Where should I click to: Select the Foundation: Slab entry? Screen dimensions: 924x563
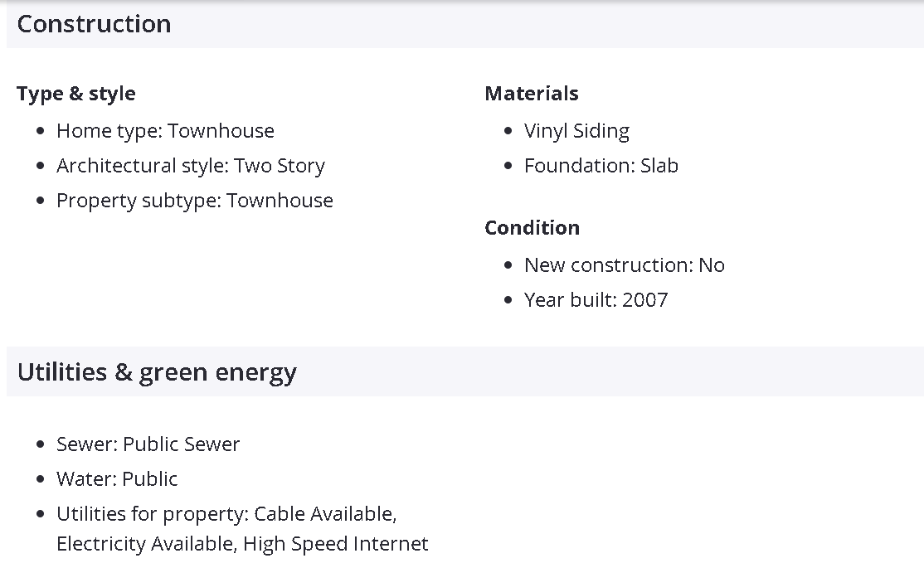pos(601,166)
